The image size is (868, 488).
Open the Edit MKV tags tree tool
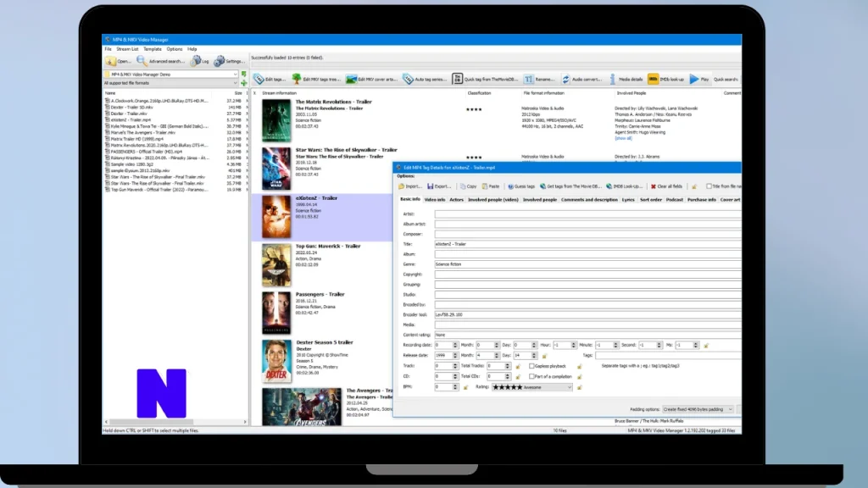[316, 79]
